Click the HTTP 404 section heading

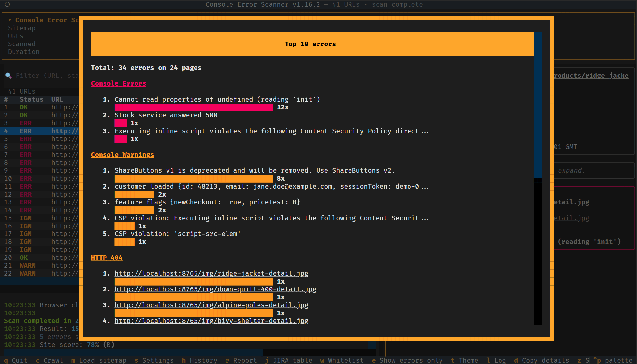pos(106,258)
